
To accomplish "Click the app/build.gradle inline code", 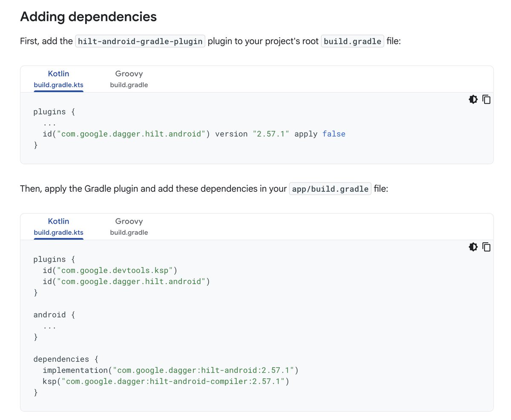I will pos(330,189).
